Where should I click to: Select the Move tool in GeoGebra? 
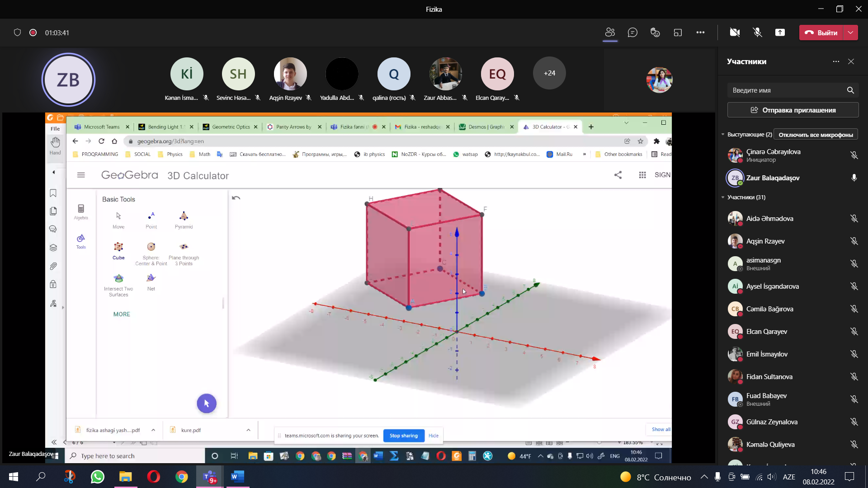click(x=118, y=220)
